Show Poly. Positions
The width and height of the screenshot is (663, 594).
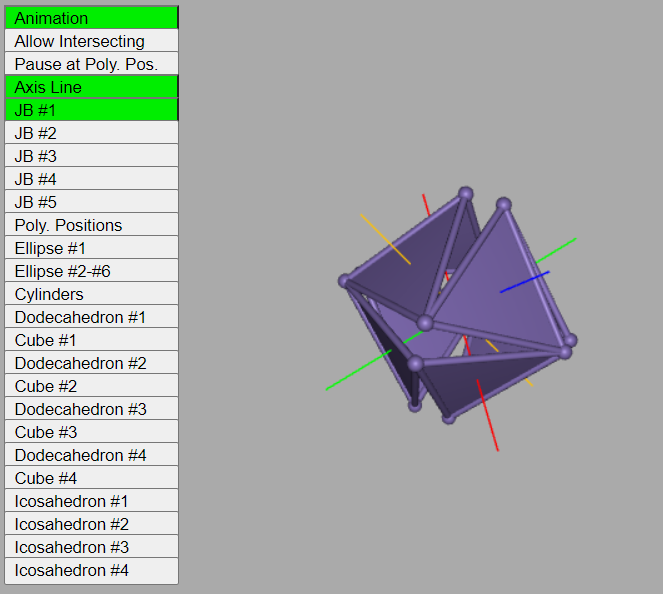pyautogui.click(x=91, y=225)
